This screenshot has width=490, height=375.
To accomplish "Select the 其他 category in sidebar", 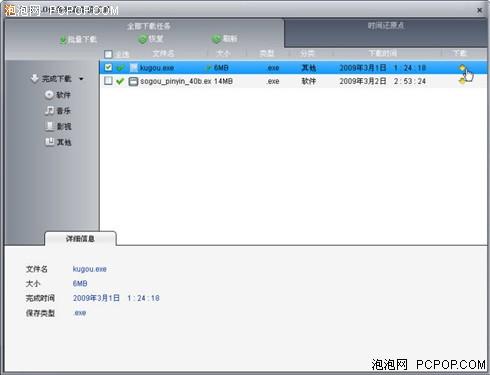I will coord(64,142).
